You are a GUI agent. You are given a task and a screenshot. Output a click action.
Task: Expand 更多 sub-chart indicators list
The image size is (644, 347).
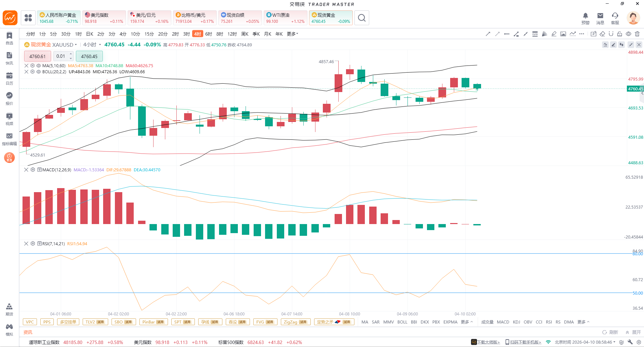(x=583, y=322)
